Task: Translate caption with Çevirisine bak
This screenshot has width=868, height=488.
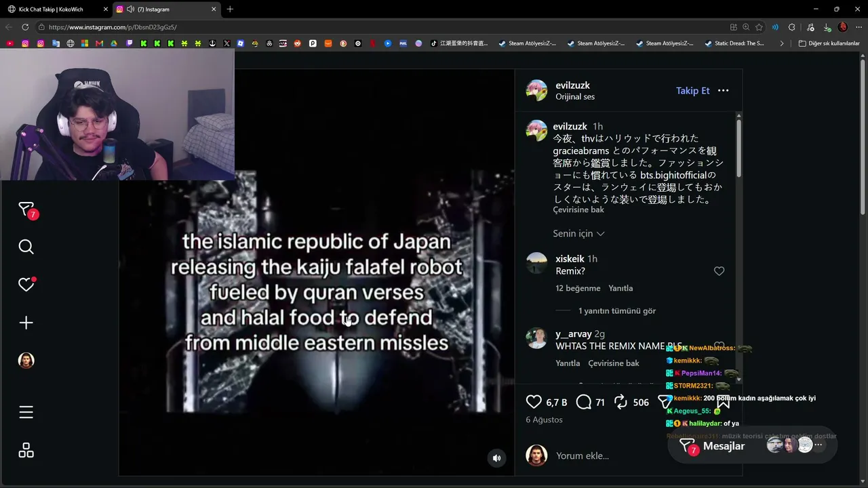Action: [x=578, y=210]
